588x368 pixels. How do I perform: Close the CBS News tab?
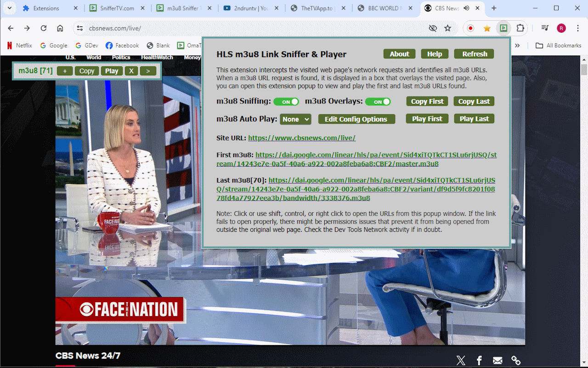(478, 8)
